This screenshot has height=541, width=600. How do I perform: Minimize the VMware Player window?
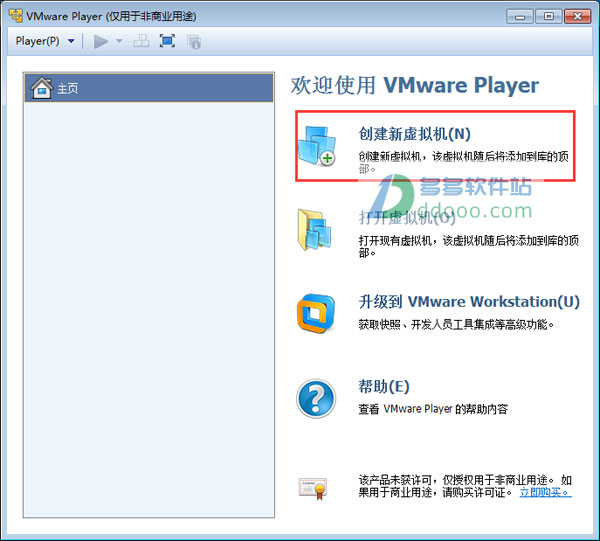pyautogui.click(x=520, y=16)
